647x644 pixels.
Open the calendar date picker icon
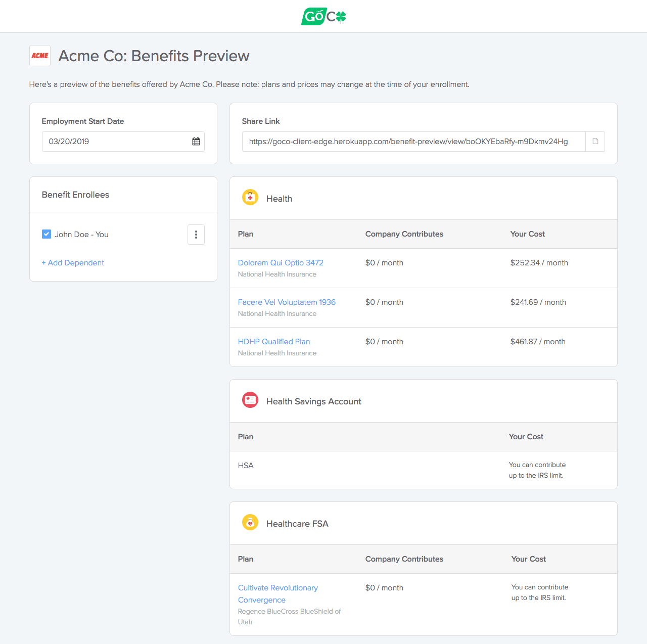[x=196, y=142]
